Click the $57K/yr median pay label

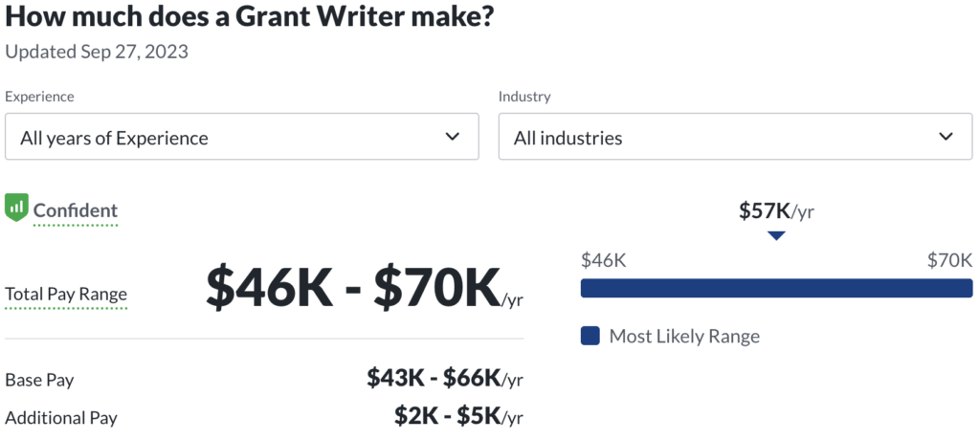click(776, 211)
